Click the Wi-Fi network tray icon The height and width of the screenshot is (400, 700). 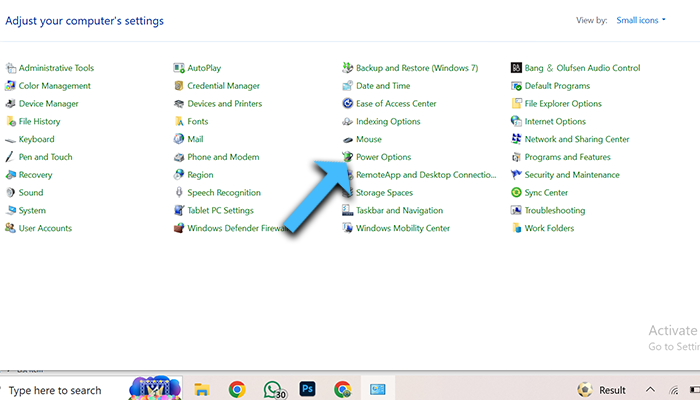[674, 390]
